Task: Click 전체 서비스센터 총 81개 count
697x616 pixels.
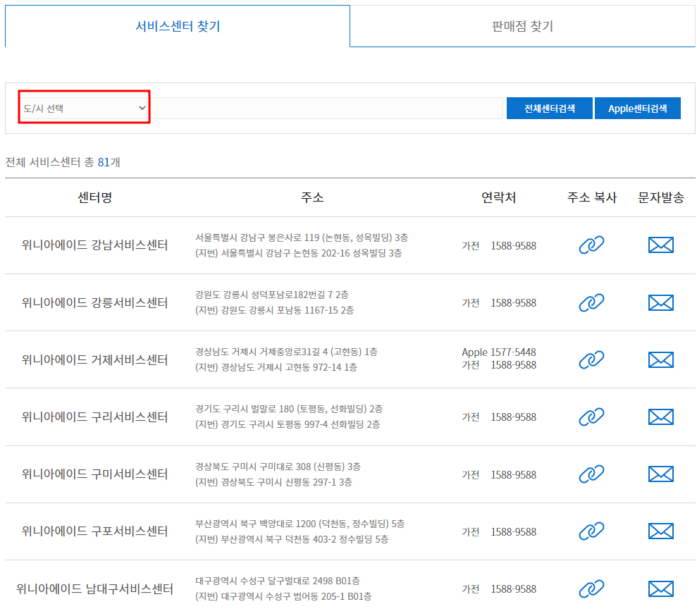Action: coord(63,162)
